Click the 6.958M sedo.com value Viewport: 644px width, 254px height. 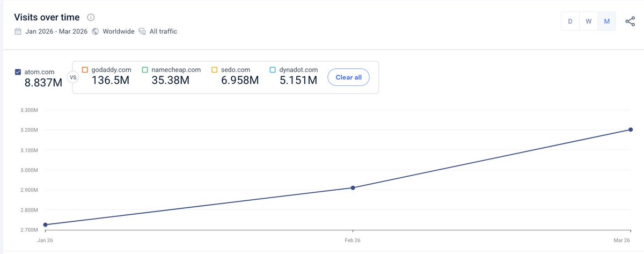(x=240, y=80)
